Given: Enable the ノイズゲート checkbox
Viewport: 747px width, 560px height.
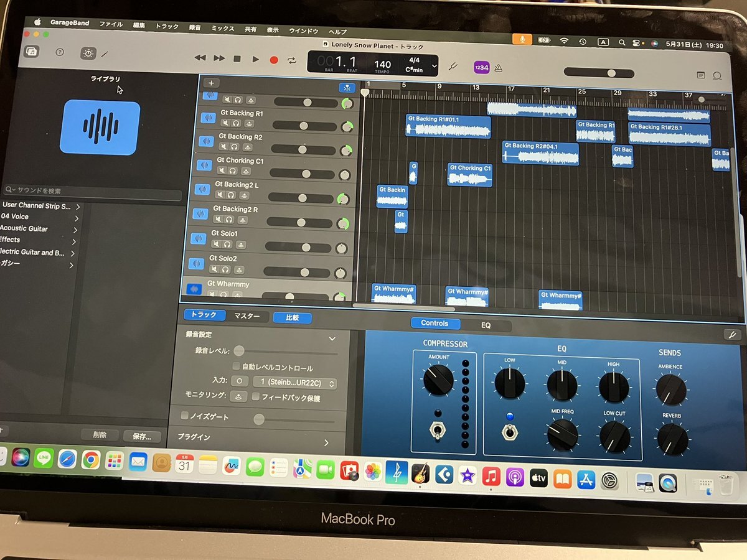Looking at the screenshot, I should 184,416.
